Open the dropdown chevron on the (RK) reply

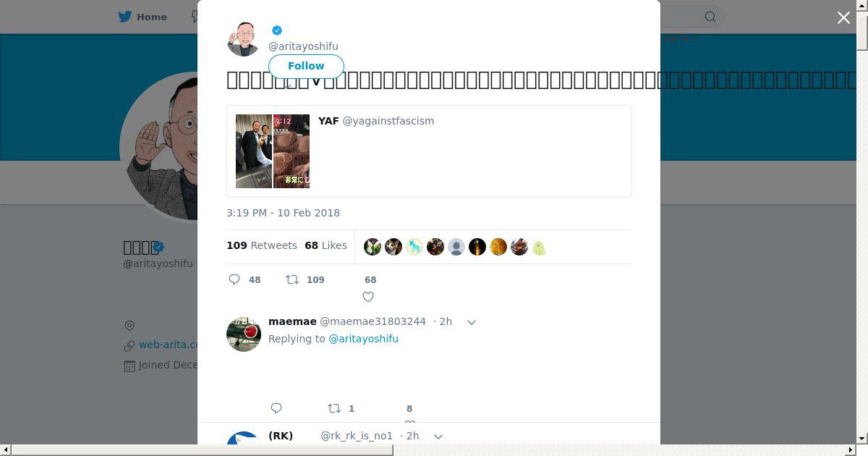coord(438,436)
